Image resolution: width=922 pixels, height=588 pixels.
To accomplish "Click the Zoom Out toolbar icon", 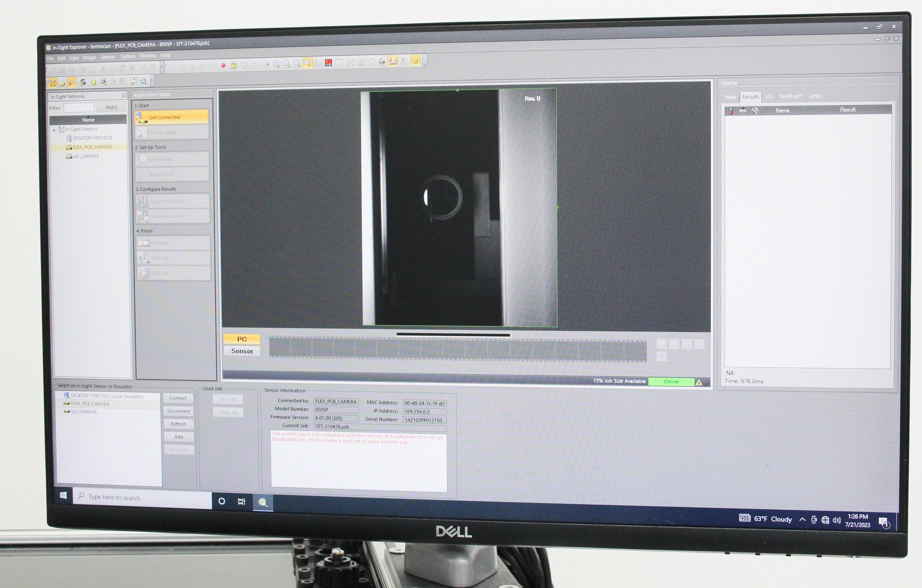I will click(286, 63).
